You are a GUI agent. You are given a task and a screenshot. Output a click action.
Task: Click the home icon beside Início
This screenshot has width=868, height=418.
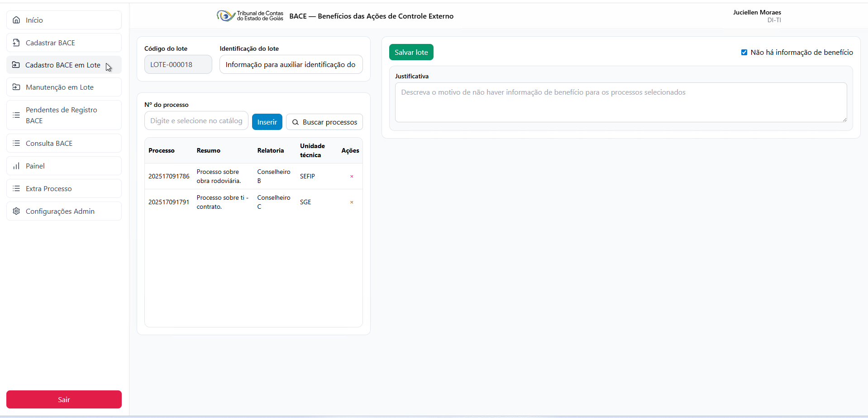[x=16, y=20]
